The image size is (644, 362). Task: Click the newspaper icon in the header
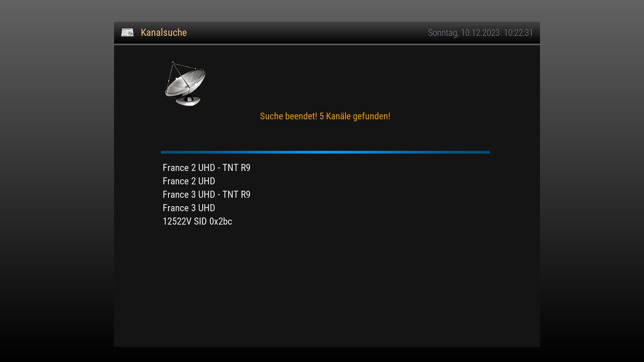127,33
